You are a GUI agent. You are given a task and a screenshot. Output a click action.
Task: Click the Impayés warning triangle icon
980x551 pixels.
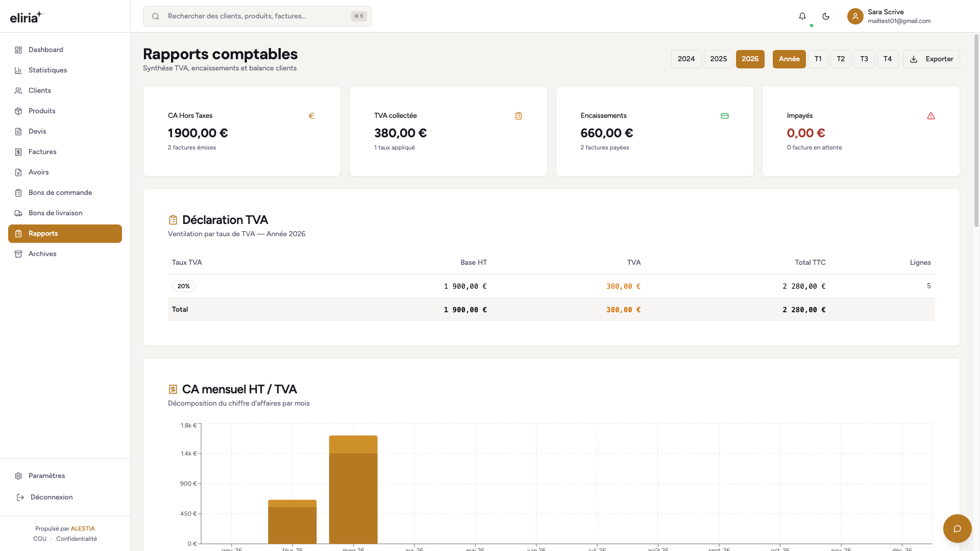click(931, 116)
